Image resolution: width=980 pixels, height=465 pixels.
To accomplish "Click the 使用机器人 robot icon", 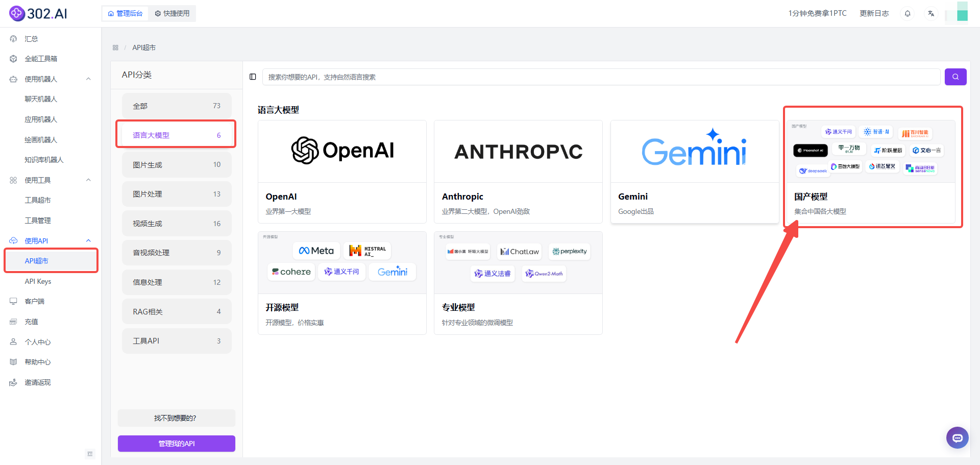I will tap(13, 79).
